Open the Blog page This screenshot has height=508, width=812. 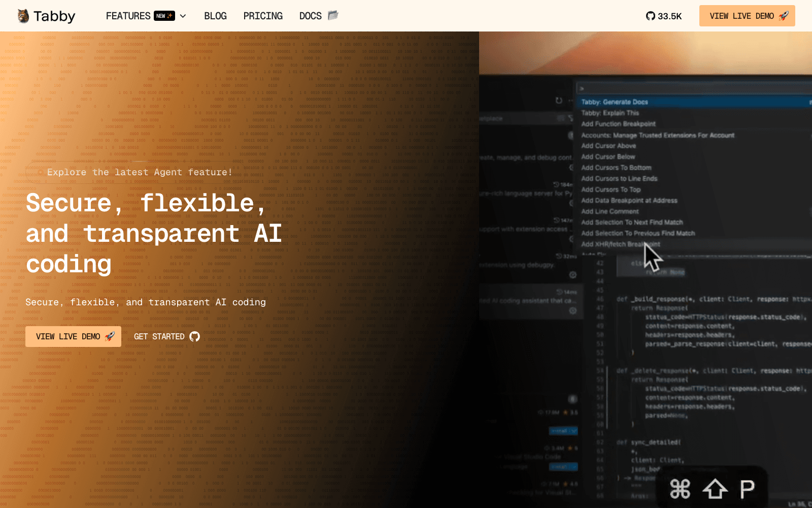(215, 16)
